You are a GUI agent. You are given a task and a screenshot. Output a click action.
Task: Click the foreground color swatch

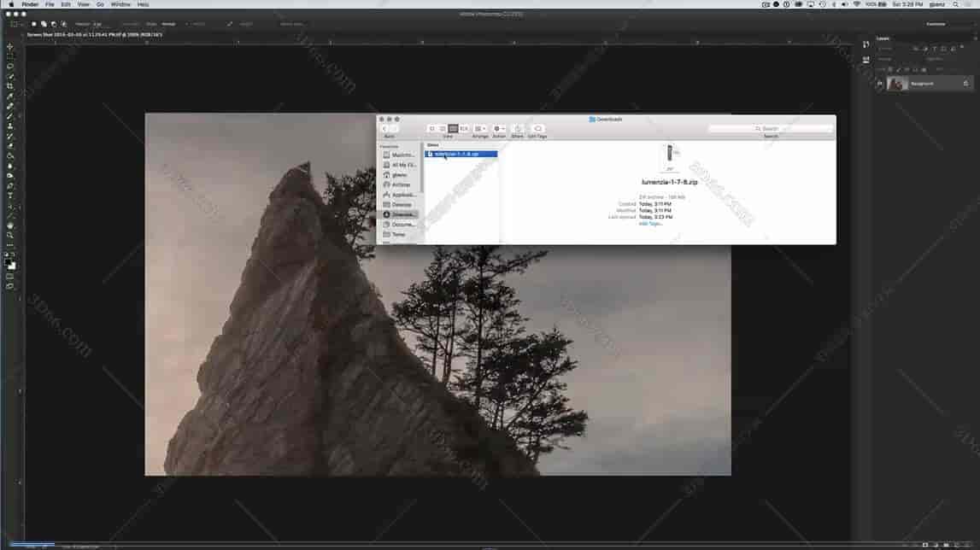(x=9, y=263)
